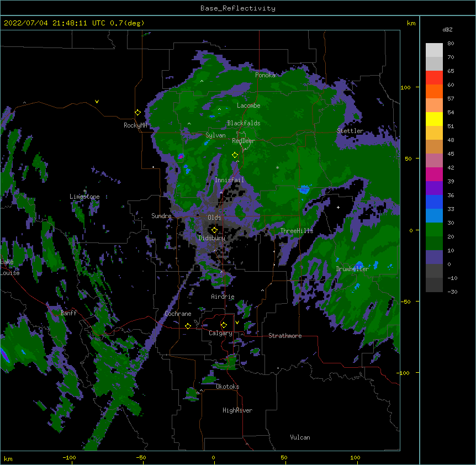Click the dBZ legend heading
The height and width of the screenshot is (465, 476).
(447, 30)
